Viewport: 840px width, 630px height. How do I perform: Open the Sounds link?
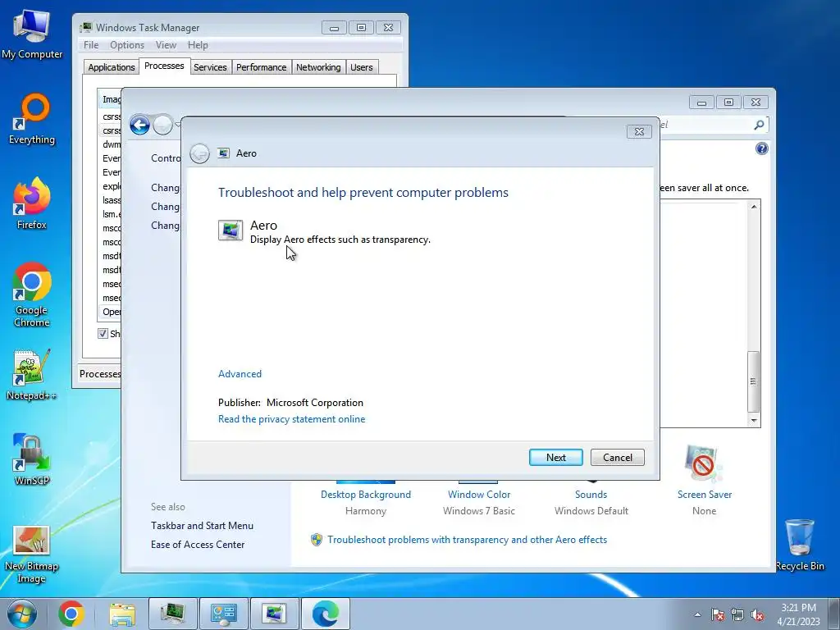pyautogui.click(x=591, y=495)
